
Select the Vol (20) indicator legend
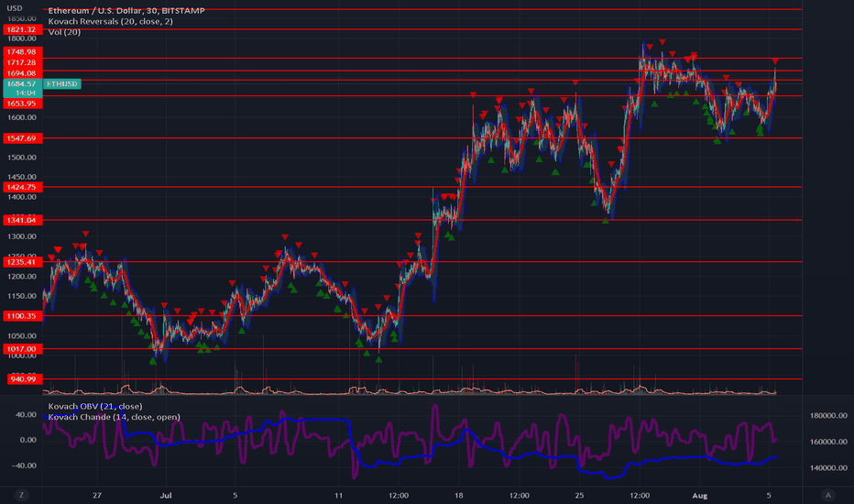tap(64, 32)
